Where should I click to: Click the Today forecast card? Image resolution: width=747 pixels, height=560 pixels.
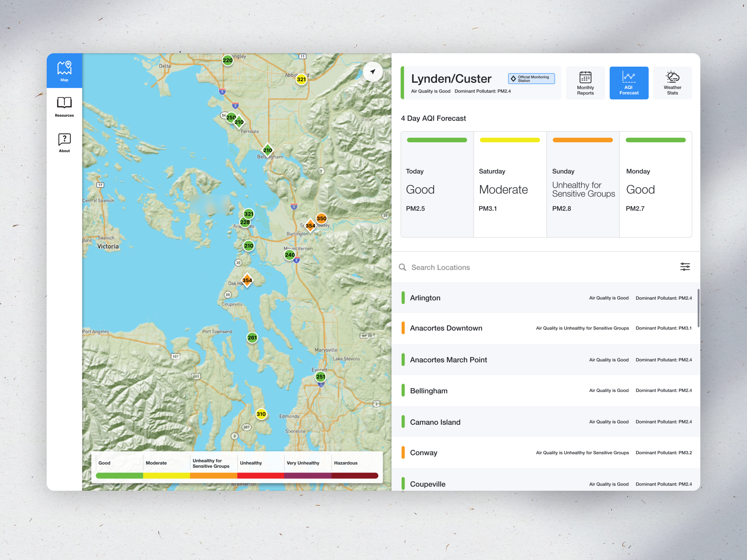(437, 184)
